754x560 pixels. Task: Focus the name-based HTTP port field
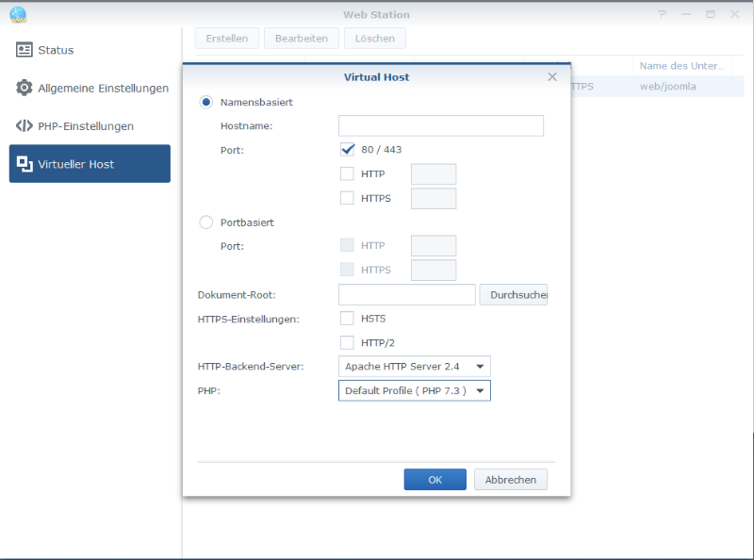tap(434, 174)
